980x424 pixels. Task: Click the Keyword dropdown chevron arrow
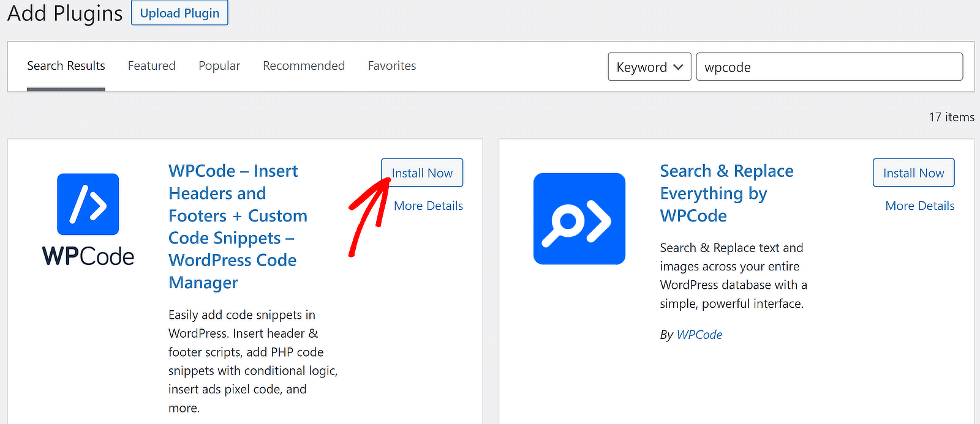click(x=678, y=67)
